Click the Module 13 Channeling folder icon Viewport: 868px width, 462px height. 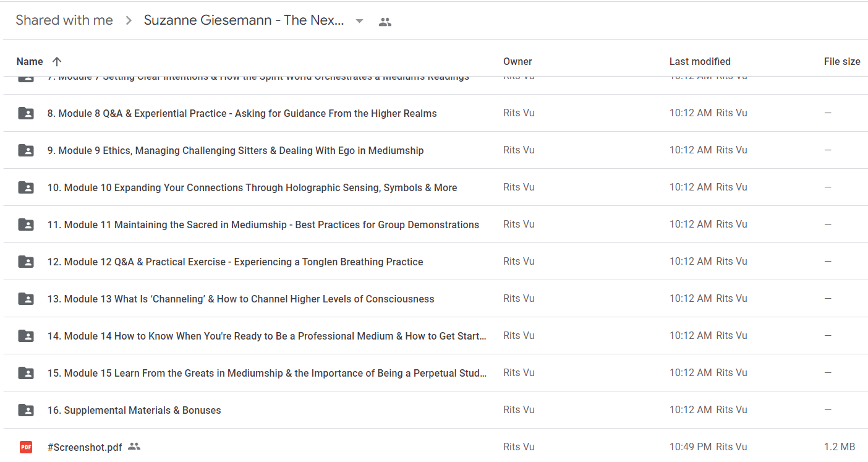[26, 299]
